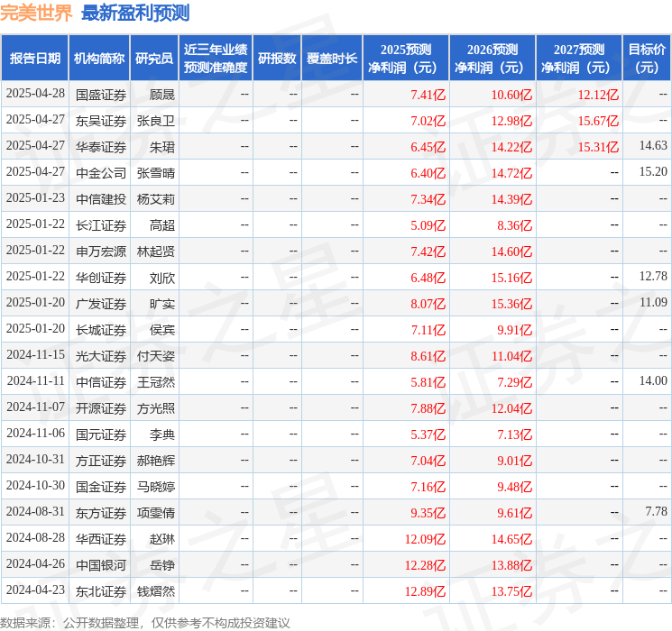672x631 pixels.
Task: Select the 2026预测净利润 column header
Action: tap(492, 59)
